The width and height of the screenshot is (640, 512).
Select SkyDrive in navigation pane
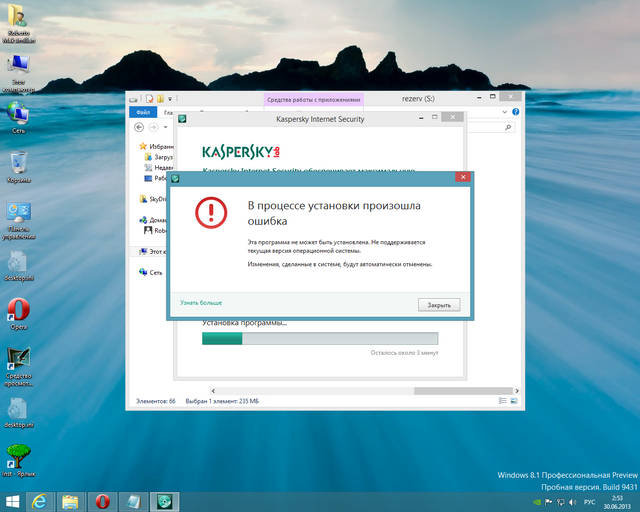coord(153,199)
